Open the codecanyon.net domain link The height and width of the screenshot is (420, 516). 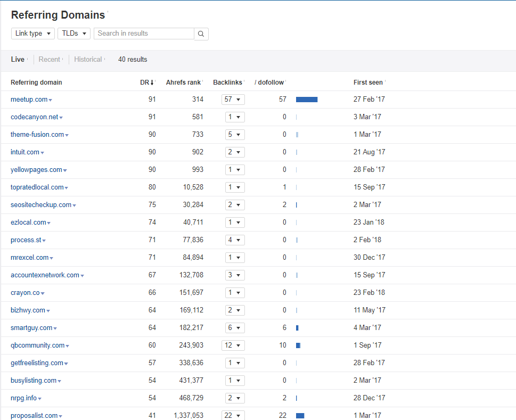pos(34,117)
